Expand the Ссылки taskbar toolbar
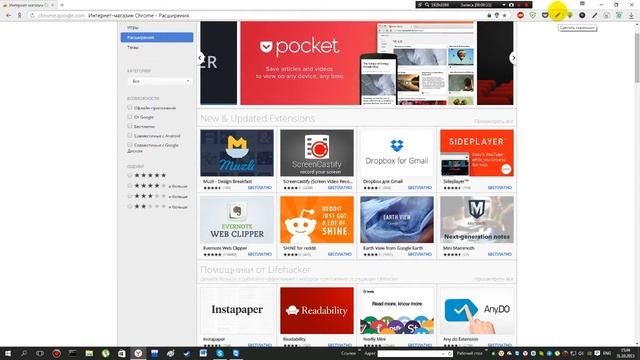This screenshot has height=360, width=640. (x=360, y=351)
